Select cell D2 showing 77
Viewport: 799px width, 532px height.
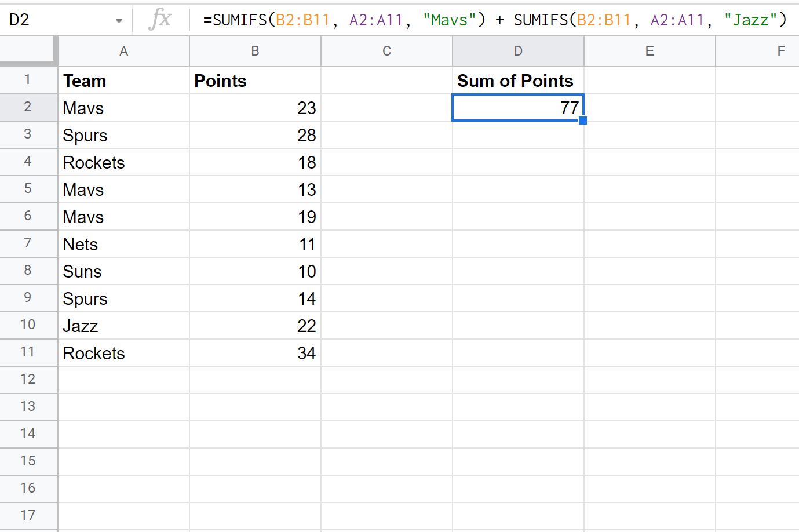[x=517, y=108]
